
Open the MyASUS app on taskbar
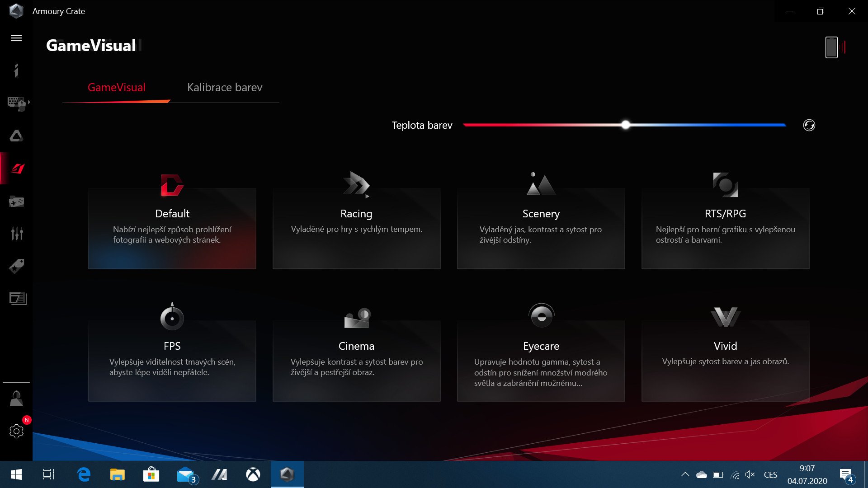219,474
